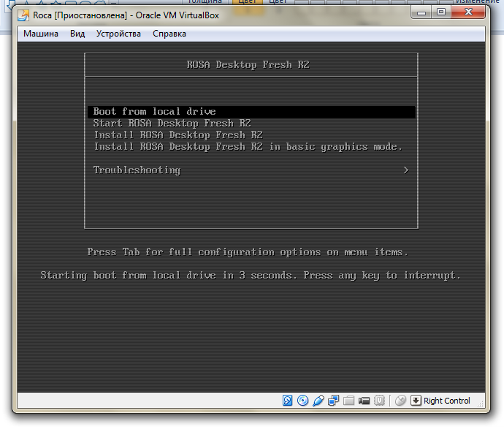Select Install ROSA Desktop Fresh R2 entry

[x=251, y=135]
